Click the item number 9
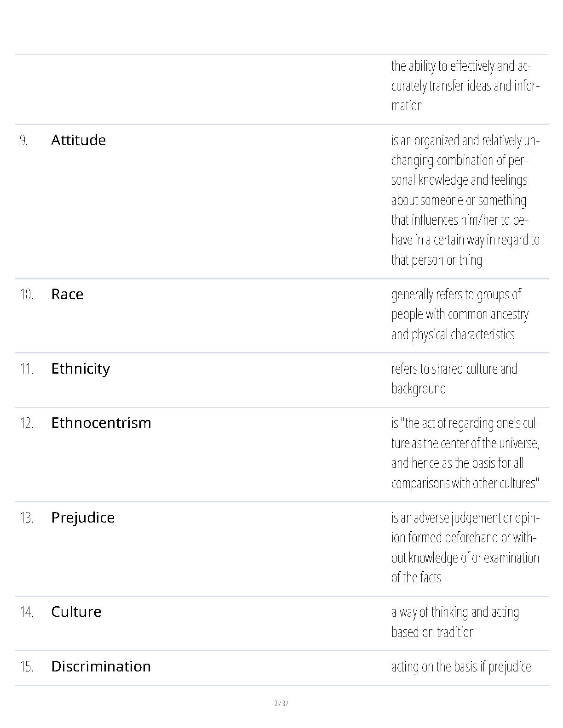563x728 pixels. tap(24, 141)
